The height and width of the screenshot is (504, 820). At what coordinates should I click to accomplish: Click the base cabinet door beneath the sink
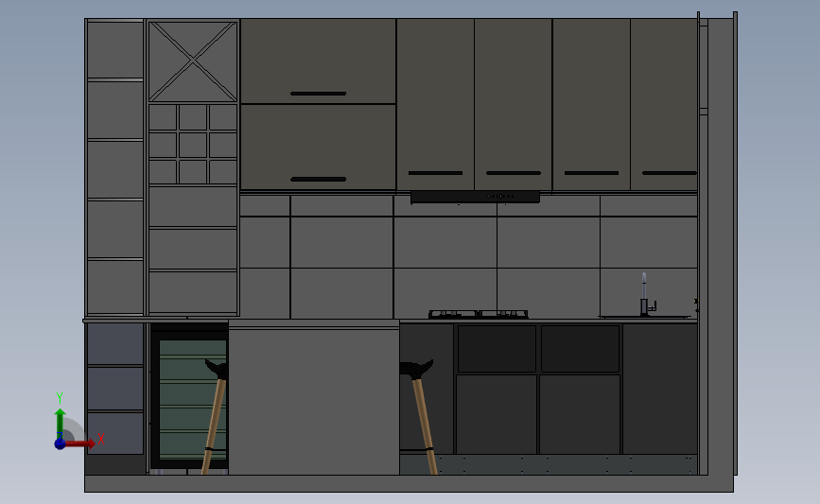(660, 389)
